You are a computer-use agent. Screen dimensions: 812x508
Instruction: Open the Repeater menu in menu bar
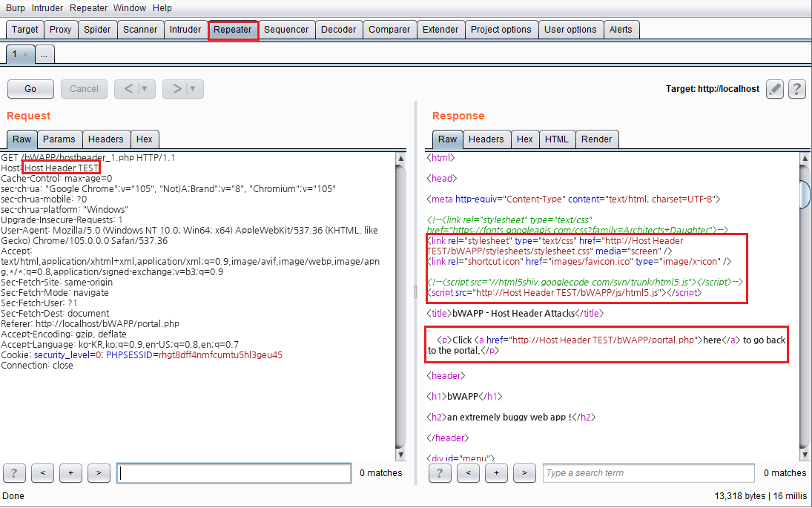88,7
